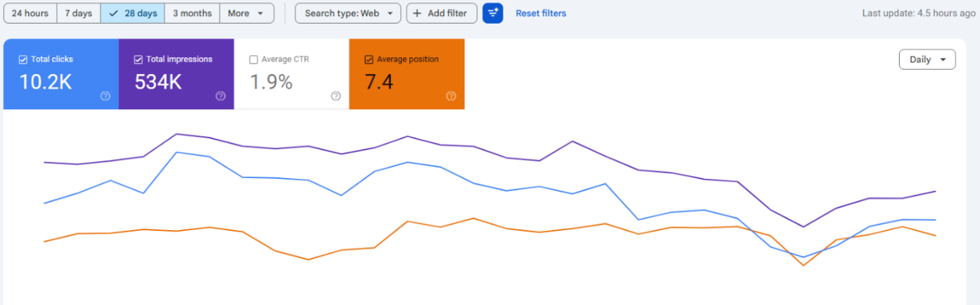Open the Search type: Web dropdown
This screenshot has width=980, height=305.
coord(348,13)
